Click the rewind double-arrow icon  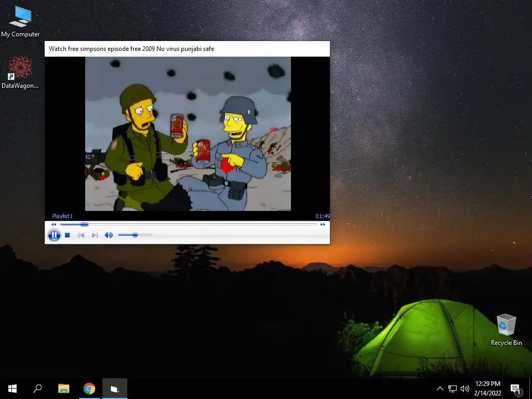54,224
